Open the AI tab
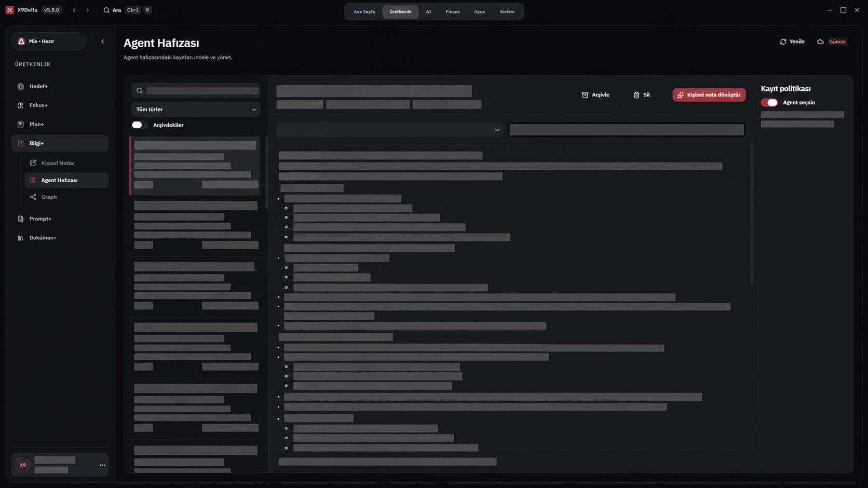868x488 pixels. [428, 12]
